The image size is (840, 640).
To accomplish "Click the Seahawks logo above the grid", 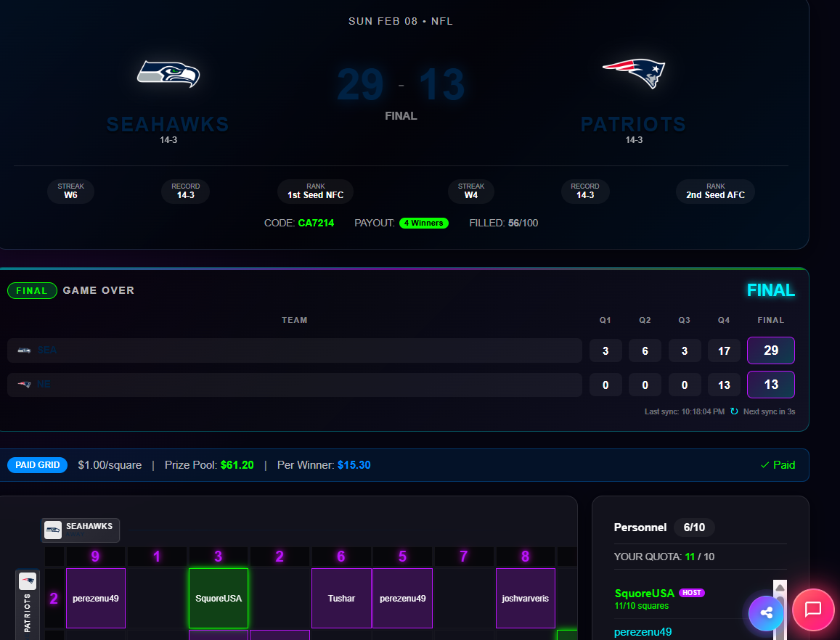I will (52, 530).
